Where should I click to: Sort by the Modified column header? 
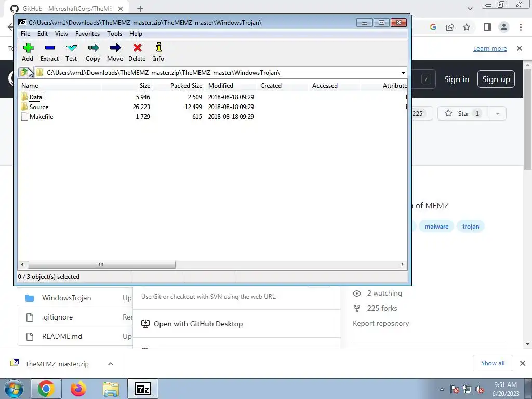231,86
